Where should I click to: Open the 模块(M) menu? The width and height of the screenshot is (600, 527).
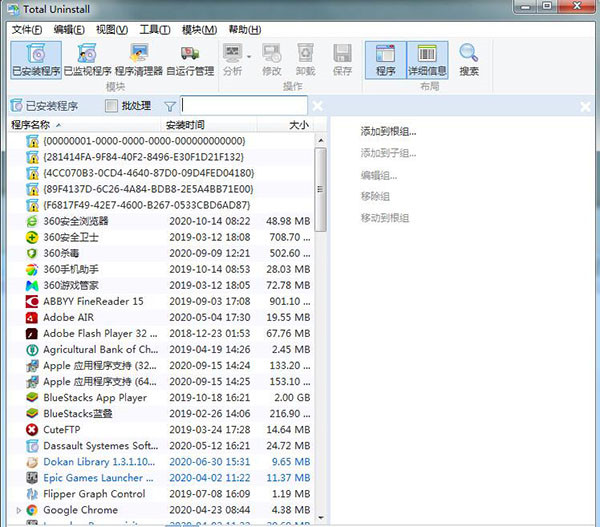click(x=199, y=29)
